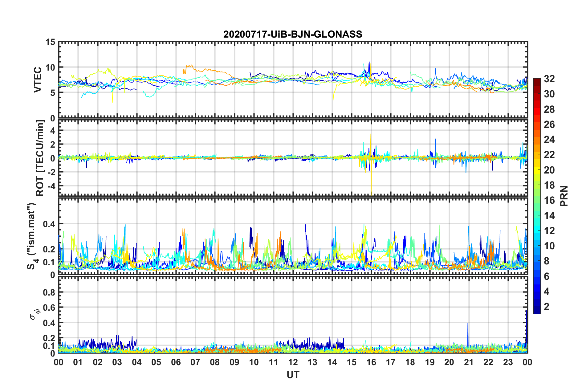Screen dimensions: 586x392
Task: Click x-axis hour tick "09"
Action: coord(234,362)
